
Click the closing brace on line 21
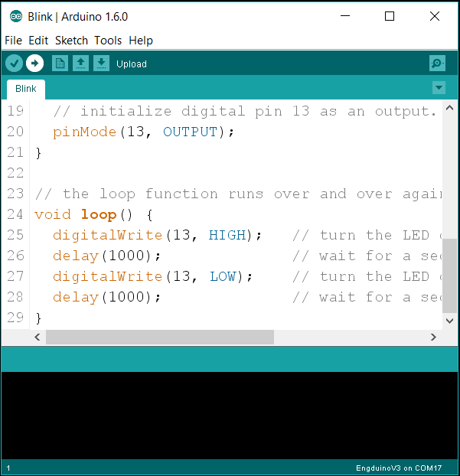(38, 153)
